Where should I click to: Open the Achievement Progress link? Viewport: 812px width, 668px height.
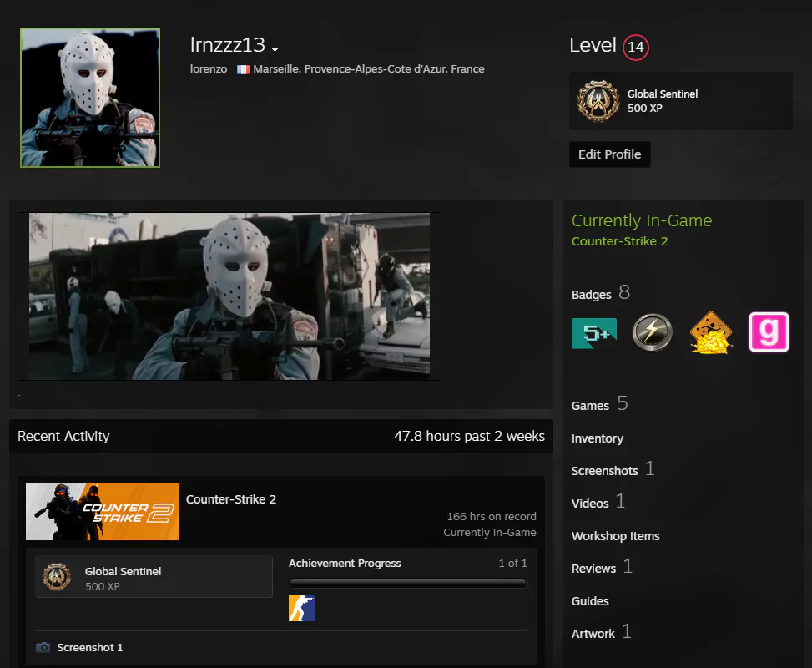click(345, 564)
